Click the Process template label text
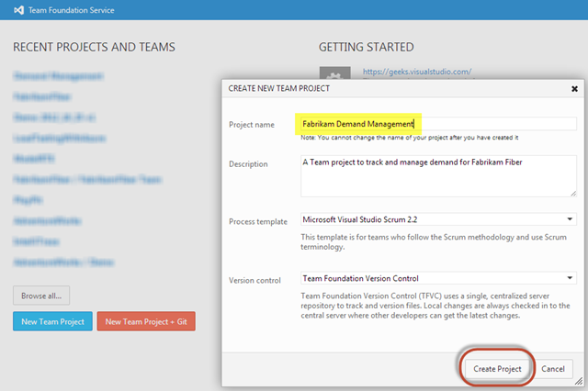The height and width of the screenshot is (391, 588). (x=258, y=222)
